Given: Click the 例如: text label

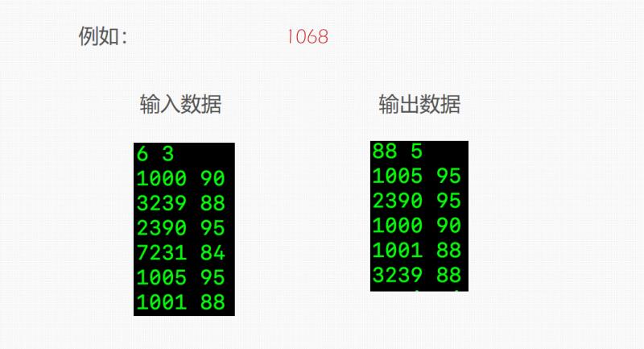Looking at the screenshot, I should pos(103,37).
